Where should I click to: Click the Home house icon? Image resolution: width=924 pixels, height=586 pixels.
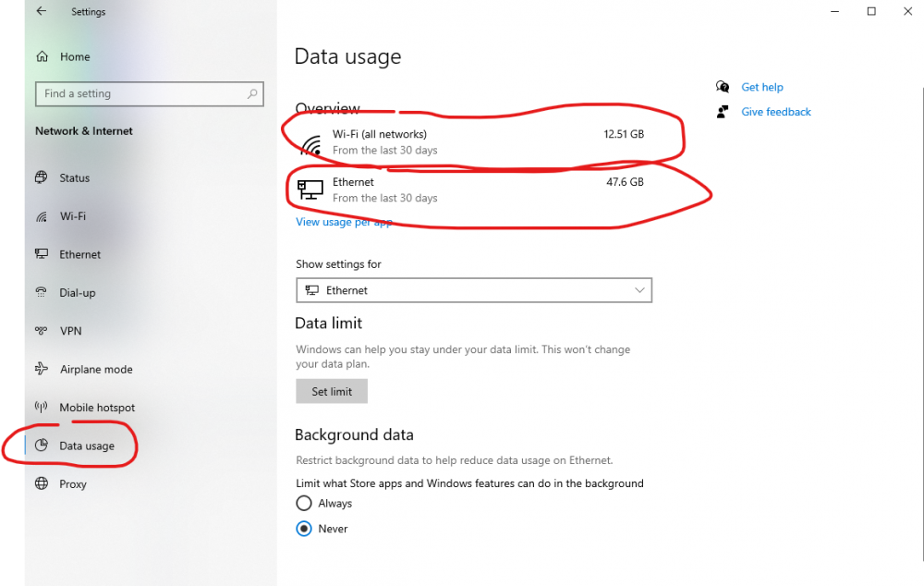click(42, 56)
